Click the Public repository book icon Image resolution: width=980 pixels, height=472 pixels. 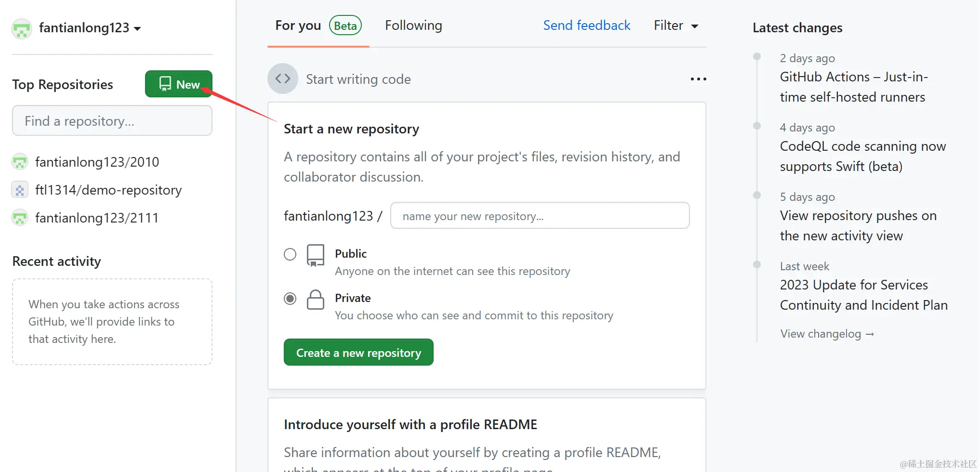(316, 255)
